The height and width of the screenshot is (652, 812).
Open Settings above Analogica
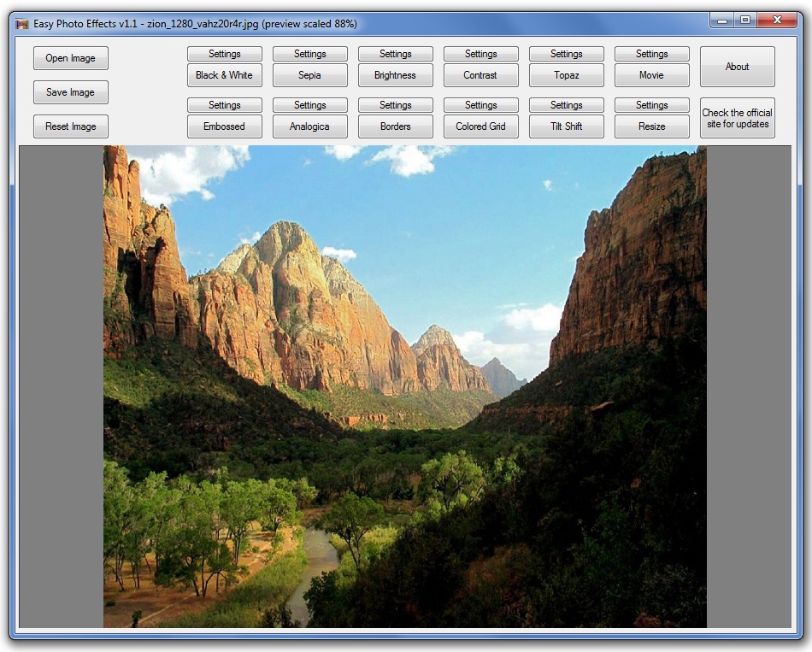tap(309, 105)
